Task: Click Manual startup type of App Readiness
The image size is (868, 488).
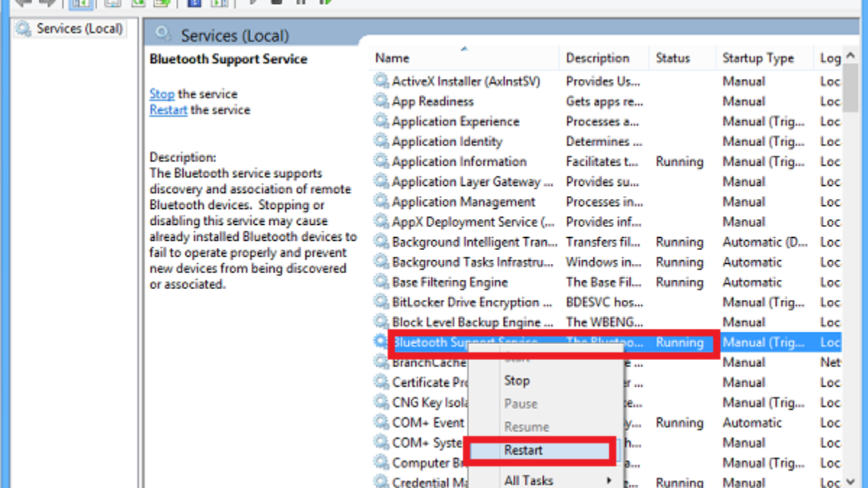Action: coord(744,101)
